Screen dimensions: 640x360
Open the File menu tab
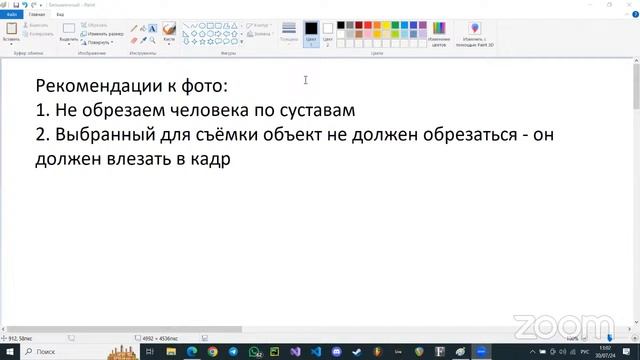[12, 14]
